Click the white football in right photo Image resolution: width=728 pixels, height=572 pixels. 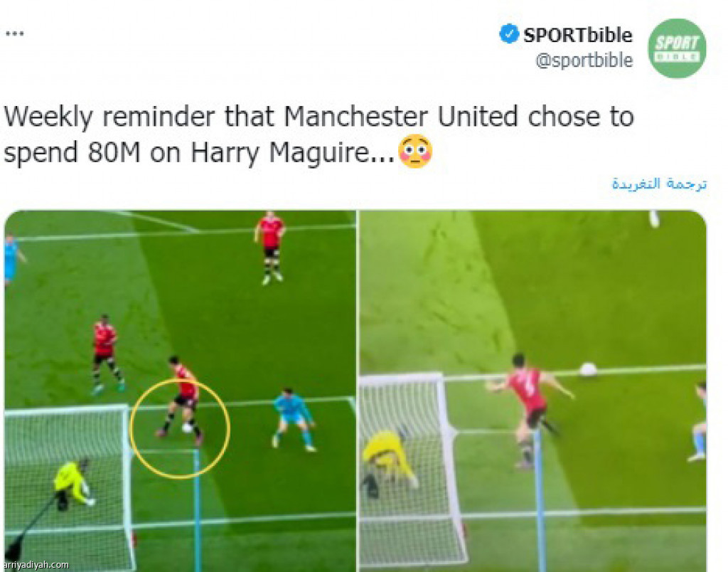point(588,369)
